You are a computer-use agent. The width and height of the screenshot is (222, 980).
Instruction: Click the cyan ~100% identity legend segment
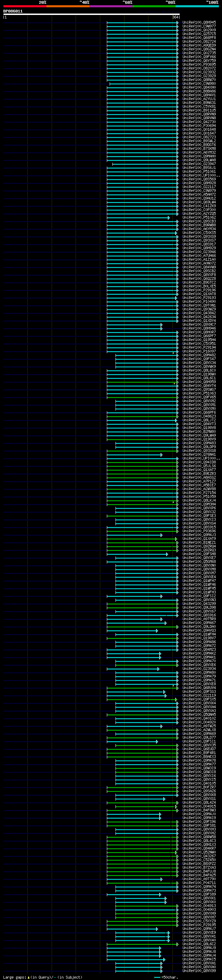[x=197, y=6]
